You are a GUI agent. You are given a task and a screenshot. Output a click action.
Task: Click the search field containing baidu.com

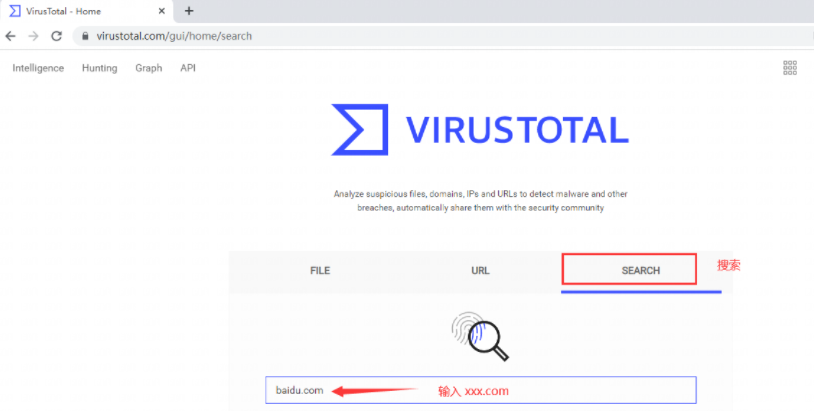pyautogui.click(x=481, y=390)
